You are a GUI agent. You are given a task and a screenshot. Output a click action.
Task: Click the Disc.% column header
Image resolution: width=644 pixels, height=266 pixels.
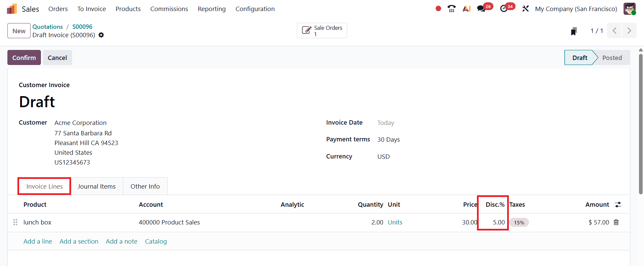[x=495, y=204]
